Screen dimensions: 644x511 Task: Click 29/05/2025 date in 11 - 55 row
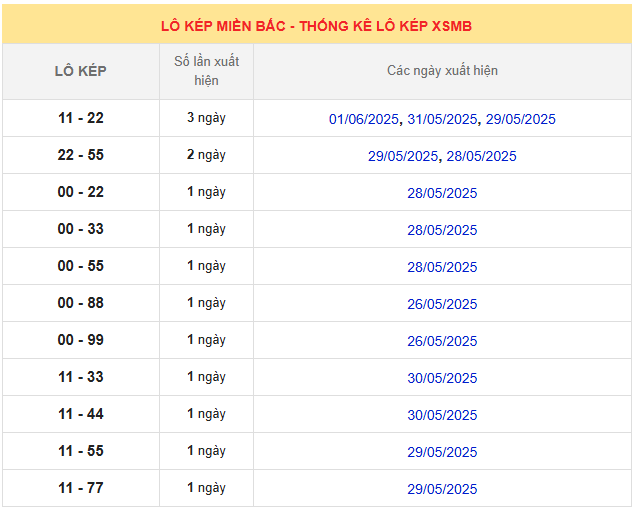coord(442,452)
